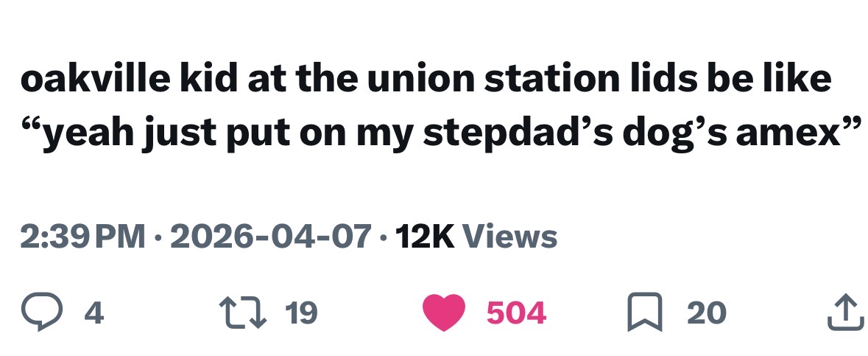Click the 2:39 PM timestamp
This screenshot has width=868, height=356.
(x=82, y=237)
